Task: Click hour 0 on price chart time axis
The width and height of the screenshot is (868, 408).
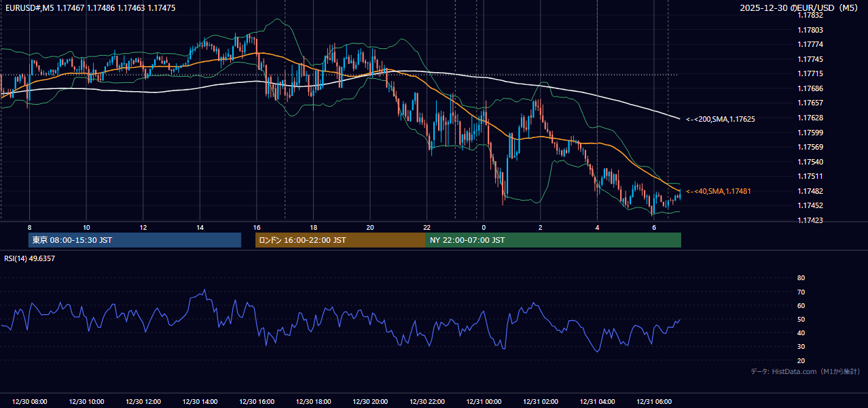Action: [484, 227]
